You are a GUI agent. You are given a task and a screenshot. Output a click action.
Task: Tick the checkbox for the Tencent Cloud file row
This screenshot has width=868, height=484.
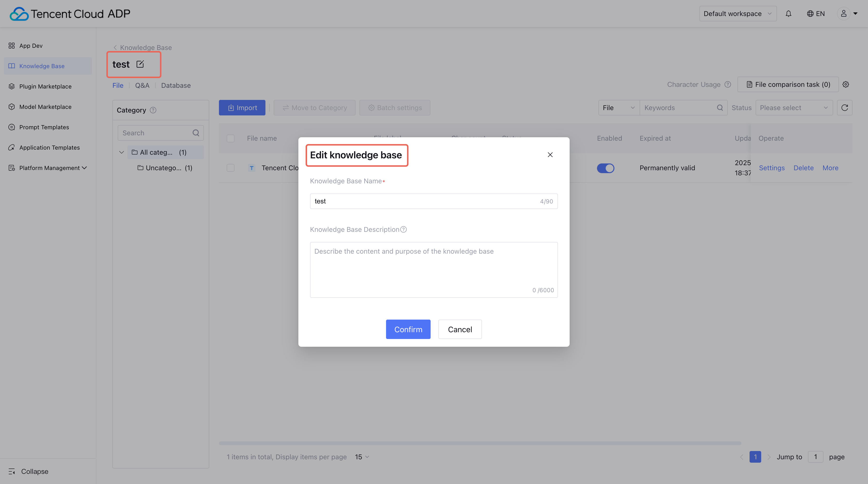[x=231, y=168]
